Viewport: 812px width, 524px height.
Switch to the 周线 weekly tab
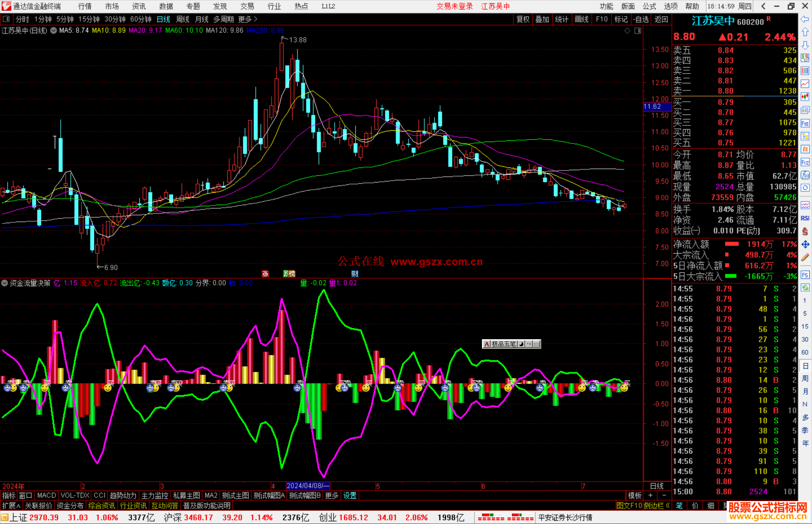(182, 19)
